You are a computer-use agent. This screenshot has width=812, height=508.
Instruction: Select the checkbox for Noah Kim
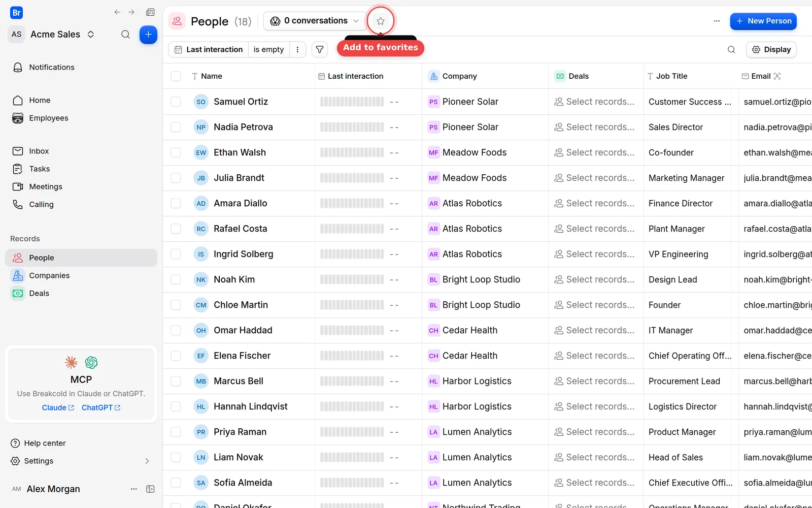(176, 279)
